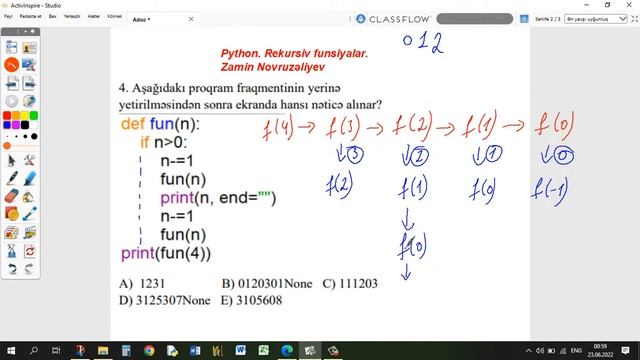
Task: Open the Main Menu icon in toolbox
Action: point(11,47)
